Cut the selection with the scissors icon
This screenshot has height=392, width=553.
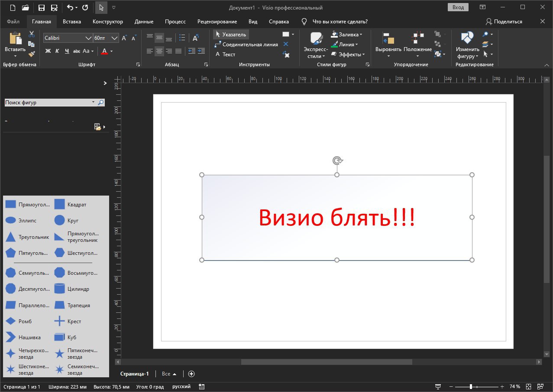click(x=32, y=34)
